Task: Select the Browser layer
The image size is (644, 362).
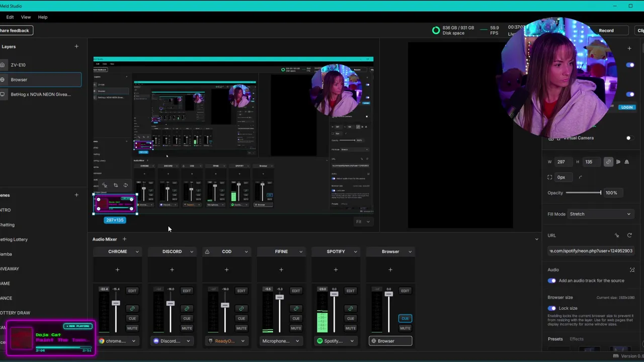Action: (40, 79)
